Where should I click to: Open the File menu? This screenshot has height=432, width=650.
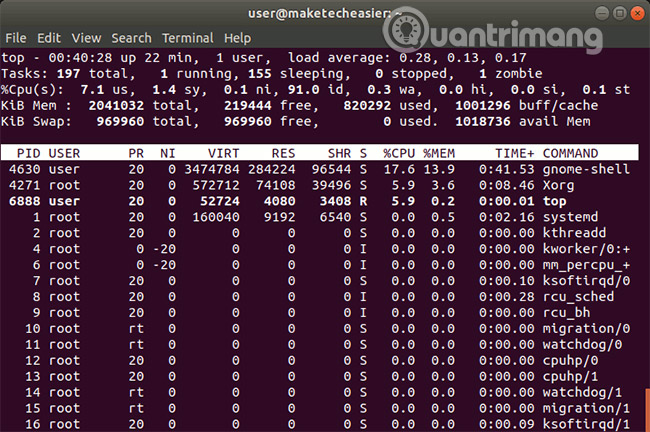16,38
